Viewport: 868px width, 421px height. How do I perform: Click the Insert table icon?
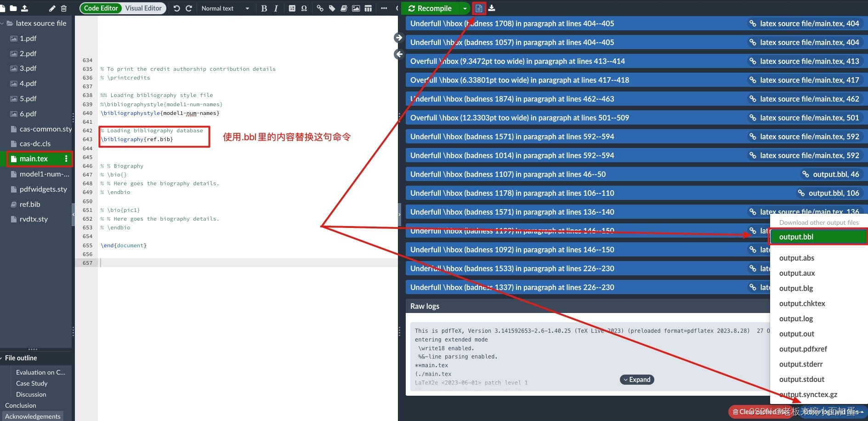click(x=368, y=8)
